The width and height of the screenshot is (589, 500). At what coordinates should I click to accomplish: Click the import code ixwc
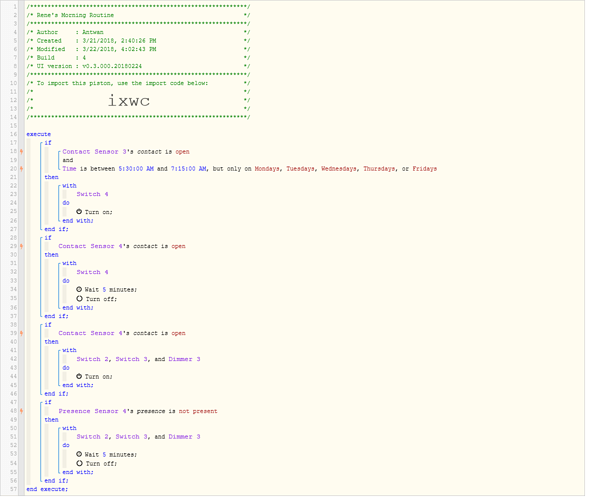[129, 101]
